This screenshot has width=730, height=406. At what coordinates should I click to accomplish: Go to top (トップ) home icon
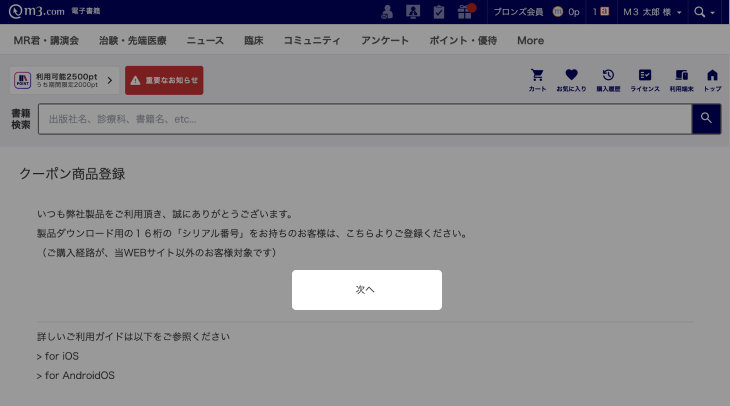coord(712,80)
